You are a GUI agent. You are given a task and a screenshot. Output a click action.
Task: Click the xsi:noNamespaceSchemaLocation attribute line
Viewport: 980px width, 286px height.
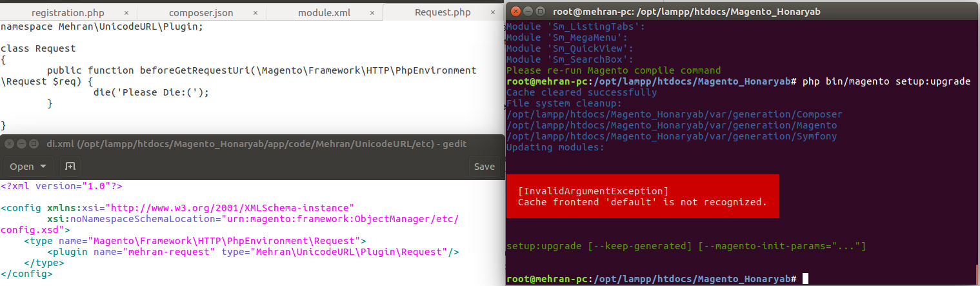(x=254, y=219)
